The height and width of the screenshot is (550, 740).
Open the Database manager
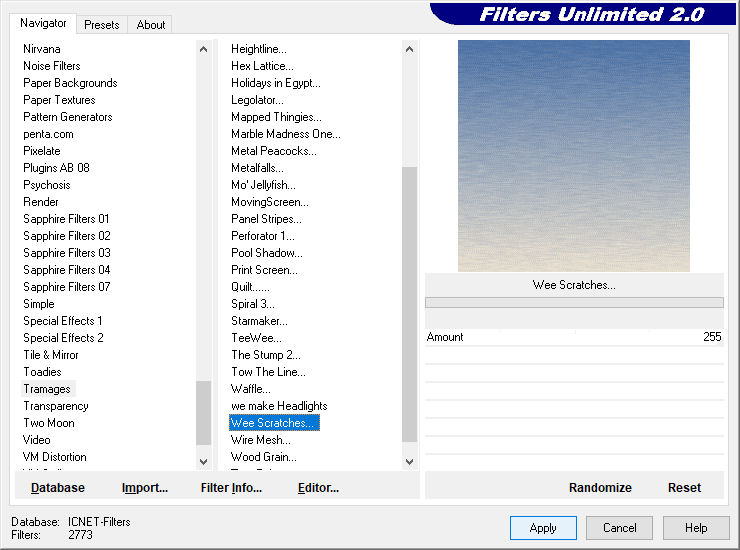pyautogui.click(x=58, y=488)
